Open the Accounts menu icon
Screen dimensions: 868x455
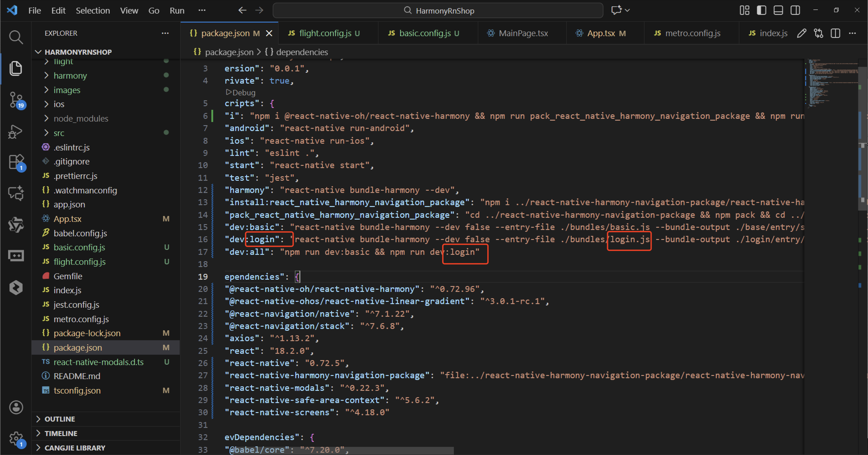16,407
